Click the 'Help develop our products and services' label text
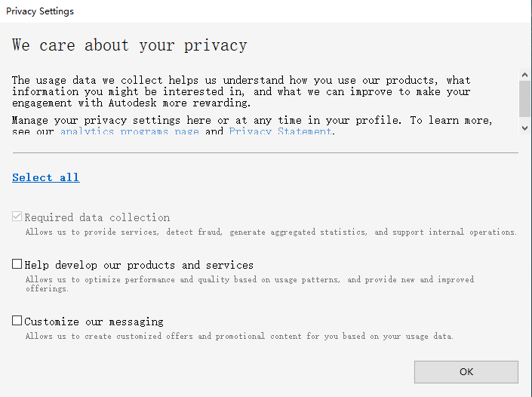This screenshot has width=532, height=397. pyautogui.click(x=139, y=265)
